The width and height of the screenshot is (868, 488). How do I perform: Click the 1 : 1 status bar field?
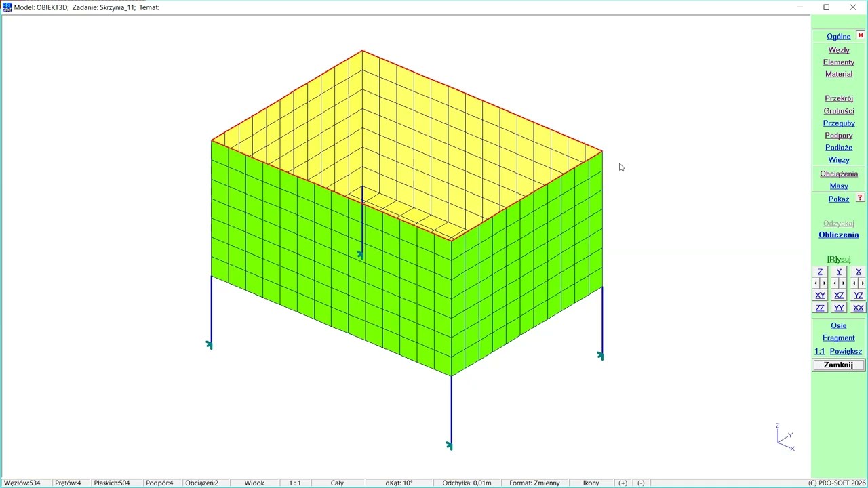pyautogui.click(x=295, y=483)
